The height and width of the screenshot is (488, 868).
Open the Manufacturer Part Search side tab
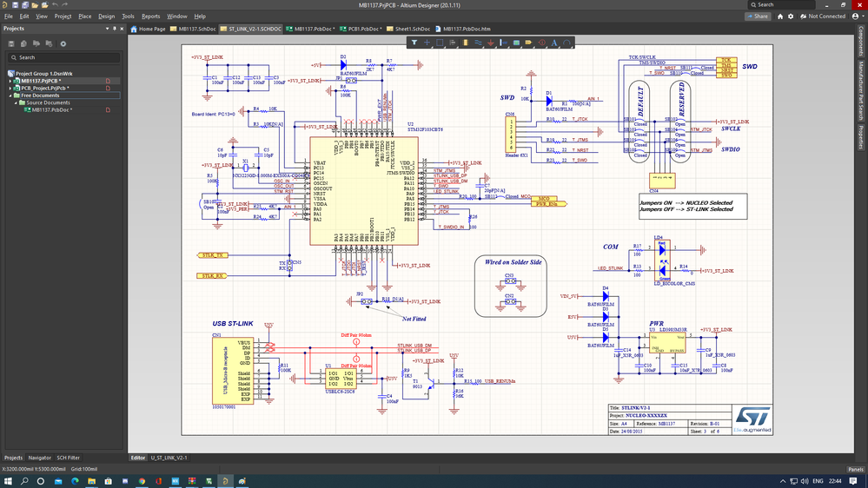point(861,90)
